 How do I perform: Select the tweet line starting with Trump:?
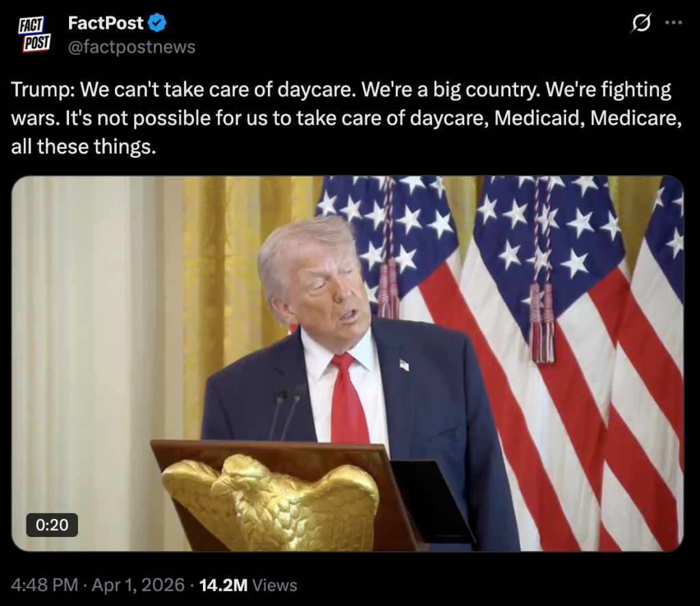(341, 90)
